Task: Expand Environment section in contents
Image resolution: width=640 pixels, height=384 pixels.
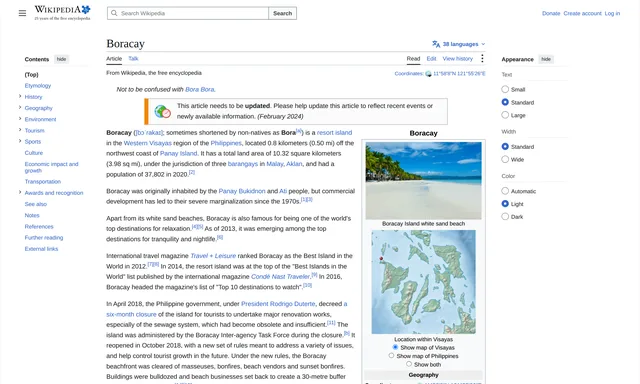Action: (x=20, y=119)
